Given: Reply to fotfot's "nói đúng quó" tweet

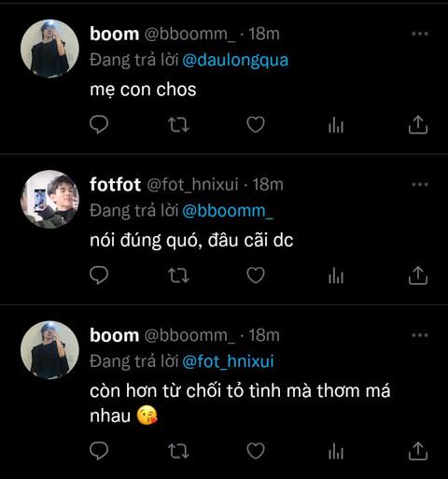Looking at the screenshot, I should coord(99,275).
